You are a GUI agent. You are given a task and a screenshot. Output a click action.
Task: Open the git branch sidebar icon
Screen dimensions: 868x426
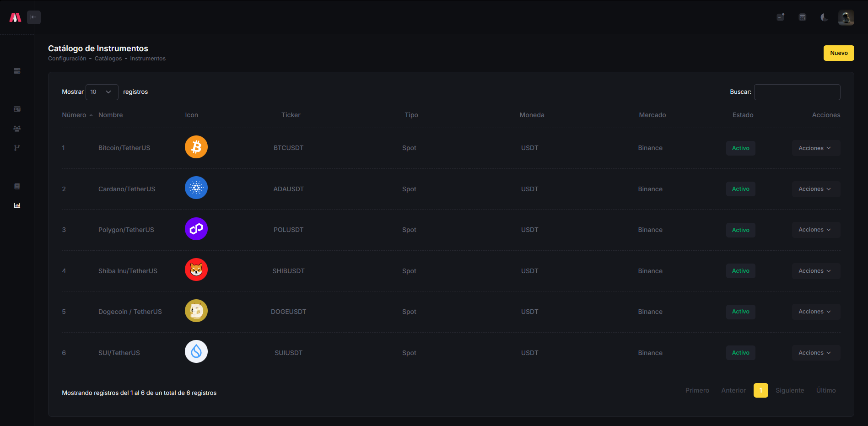17,148
